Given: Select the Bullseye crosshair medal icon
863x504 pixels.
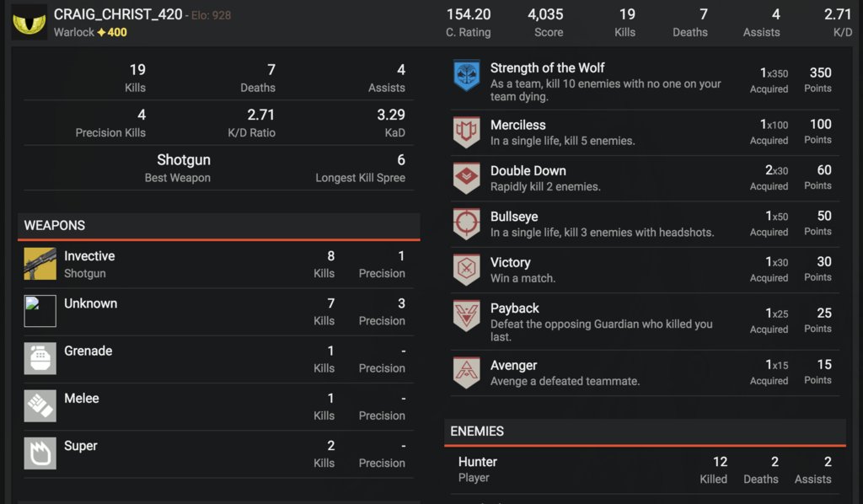Looking at the screenshot, I should coord(467,223).
